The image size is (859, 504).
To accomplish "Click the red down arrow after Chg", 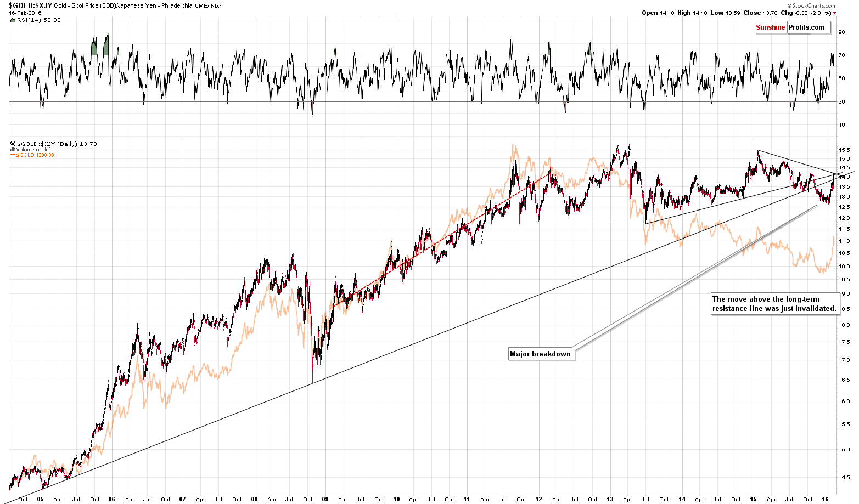I will [x=834, y=13].
